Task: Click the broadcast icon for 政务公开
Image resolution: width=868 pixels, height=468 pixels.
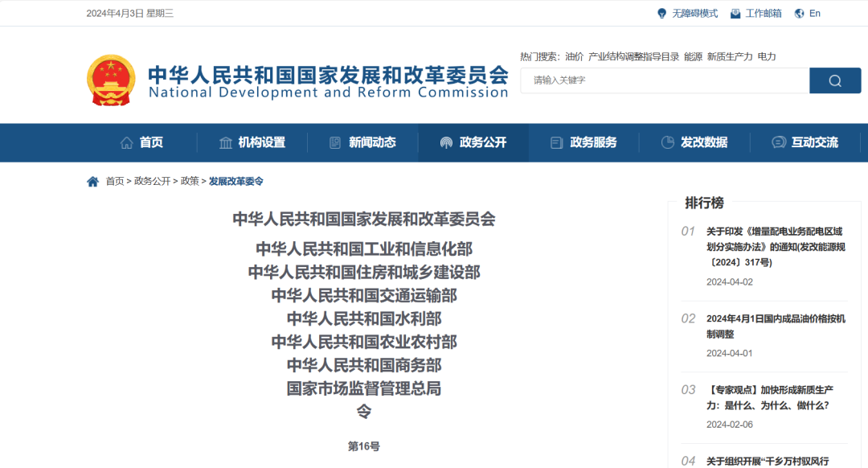Action: click(x=446, y=143)
